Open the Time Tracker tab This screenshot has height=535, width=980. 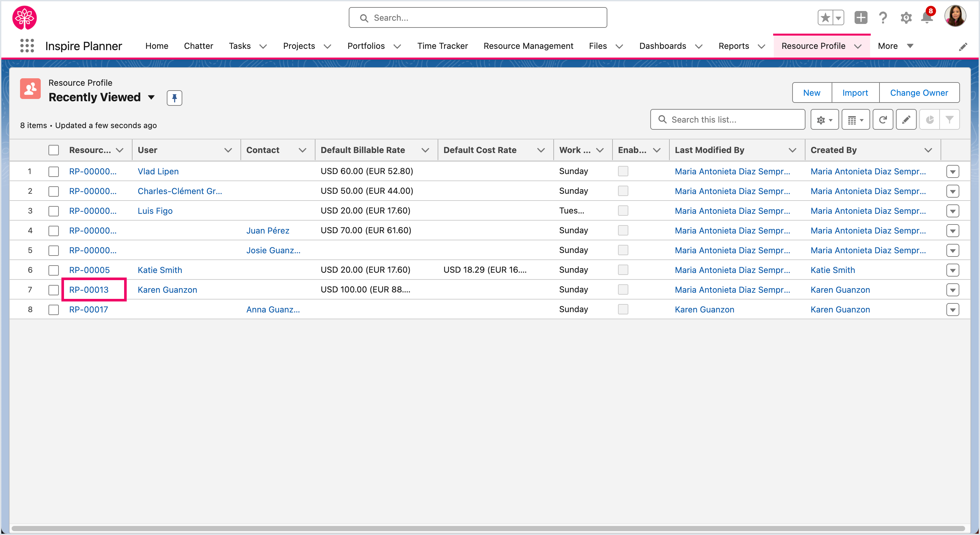tap(442, 46)
